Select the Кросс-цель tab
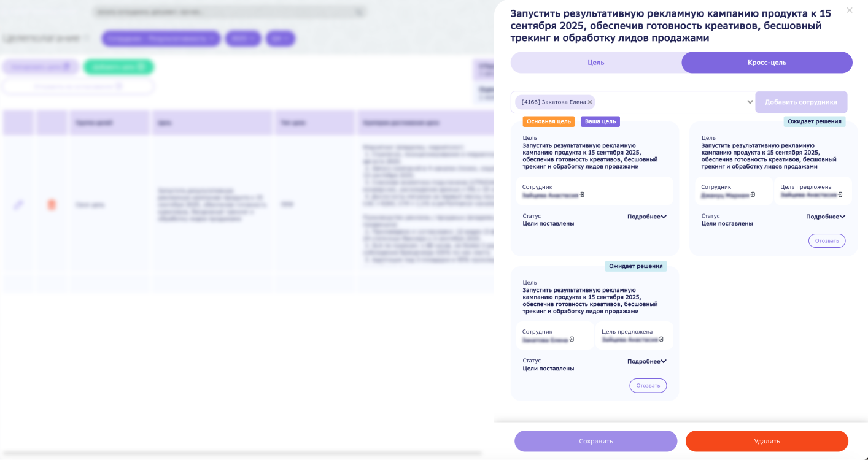The height and width of the screenshot is (460, 868). coord(767,63)
